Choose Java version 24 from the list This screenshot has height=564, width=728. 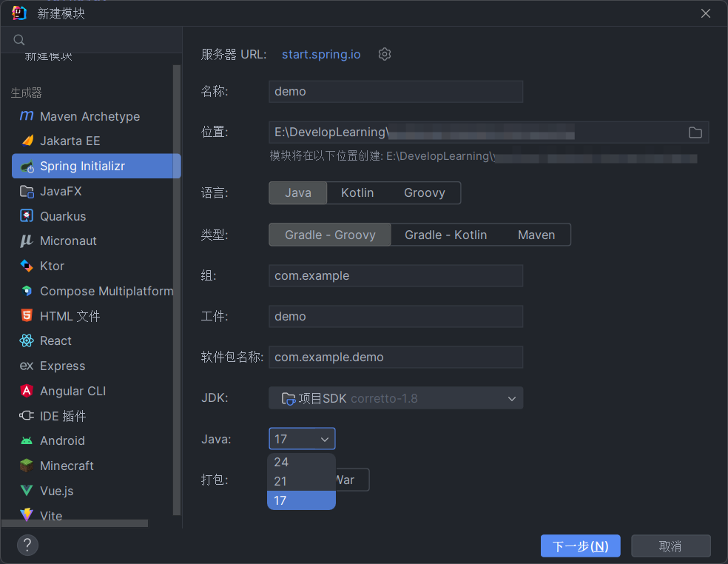pyautogui.click(x=281, y=462)
